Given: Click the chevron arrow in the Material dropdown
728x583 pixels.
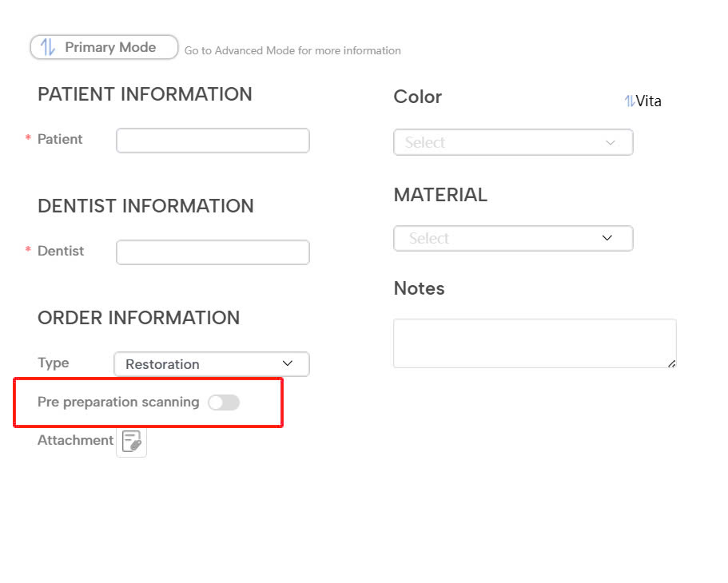Looking at the screenshot, I should (x=607, y=238).
